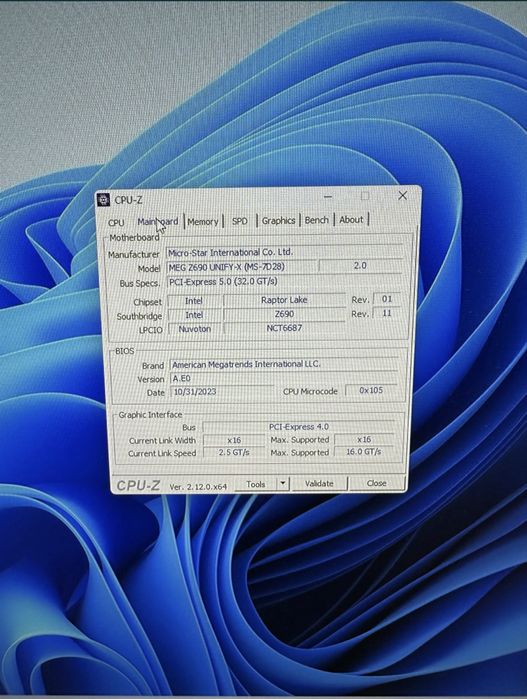This screenshot has height=699, width=527.
Task: Switch to the Memory tab
Action: click(x=203, y=222)
